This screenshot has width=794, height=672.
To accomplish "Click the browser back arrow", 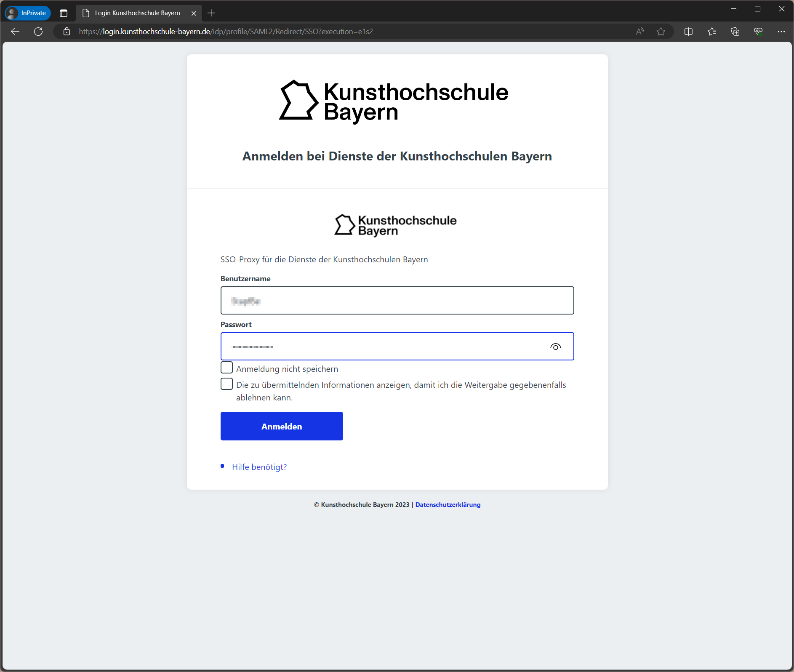I will tap(15, 32).
